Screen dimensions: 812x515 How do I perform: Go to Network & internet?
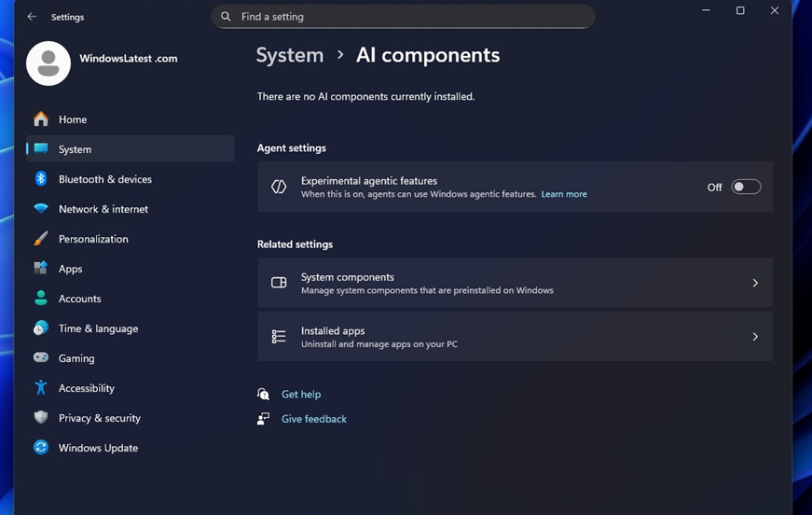(x=130, y=209)
